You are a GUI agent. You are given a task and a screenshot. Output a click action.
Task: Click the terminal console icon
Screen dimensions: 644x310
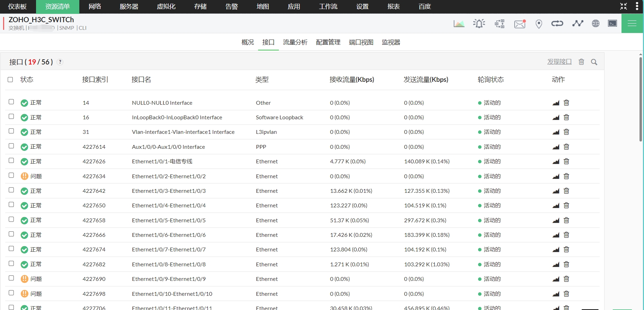click(612, 24)
